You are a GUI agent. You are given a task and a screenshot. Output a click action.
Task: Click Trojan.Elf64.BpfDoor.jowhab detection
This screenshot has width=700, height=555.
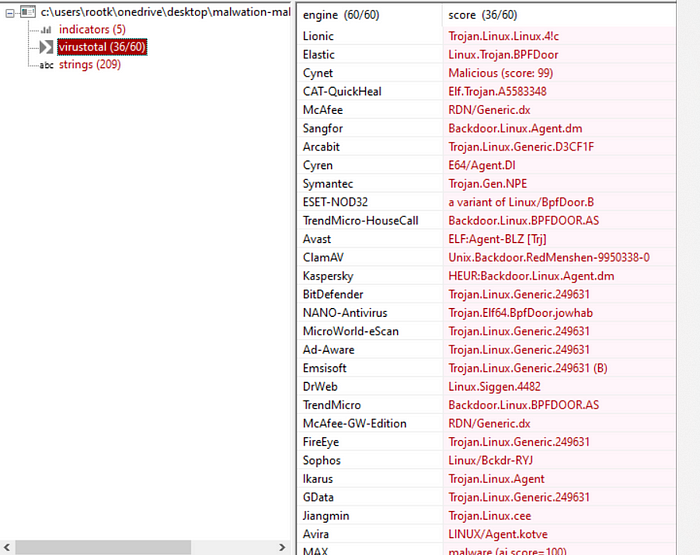click(521, 313)
